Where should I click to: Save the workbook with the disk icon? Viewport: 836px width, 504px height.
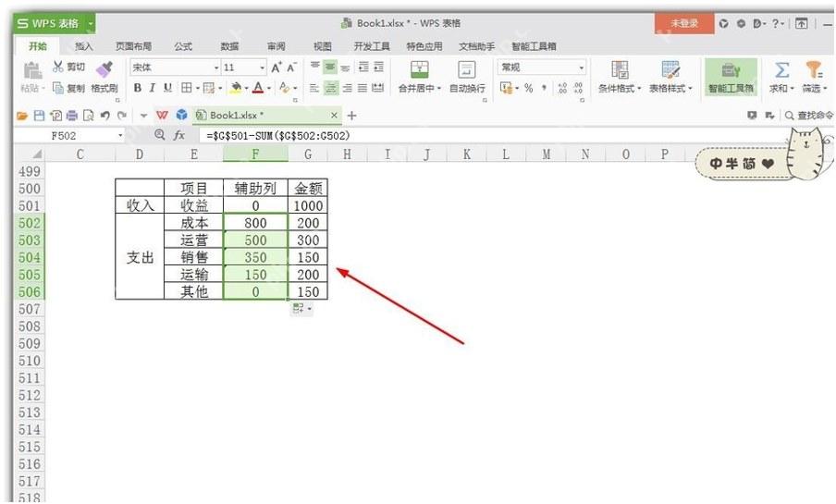[x=39, y=116]
